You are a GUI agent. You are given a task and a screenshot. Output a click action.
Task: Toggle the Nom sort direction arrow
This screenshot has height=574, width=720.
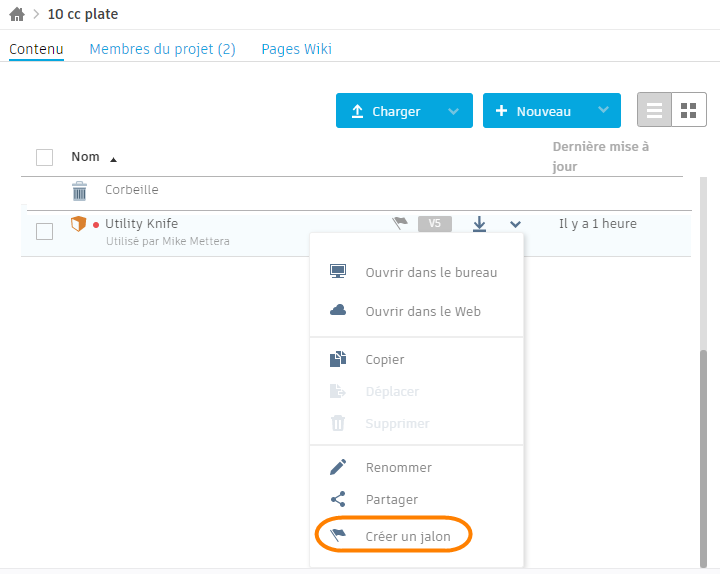click(113, 159)
